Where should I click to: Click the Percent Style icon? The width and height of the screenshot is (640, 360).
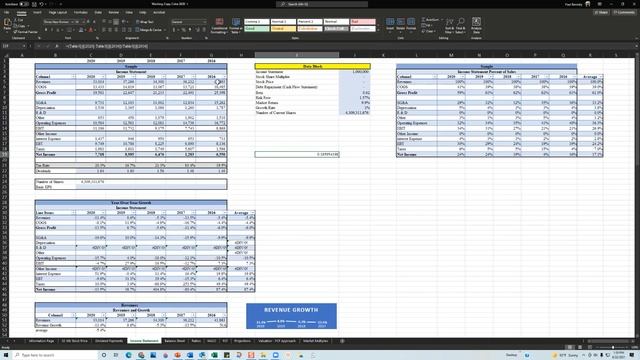click(183, 30)
